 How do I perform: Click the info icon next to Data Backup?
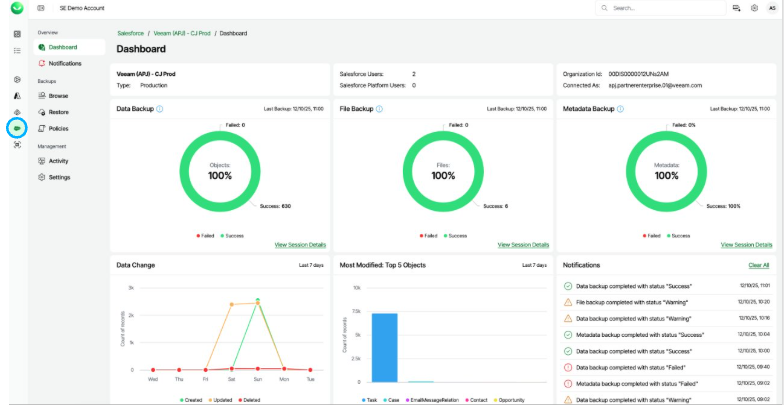coord(160,108)
